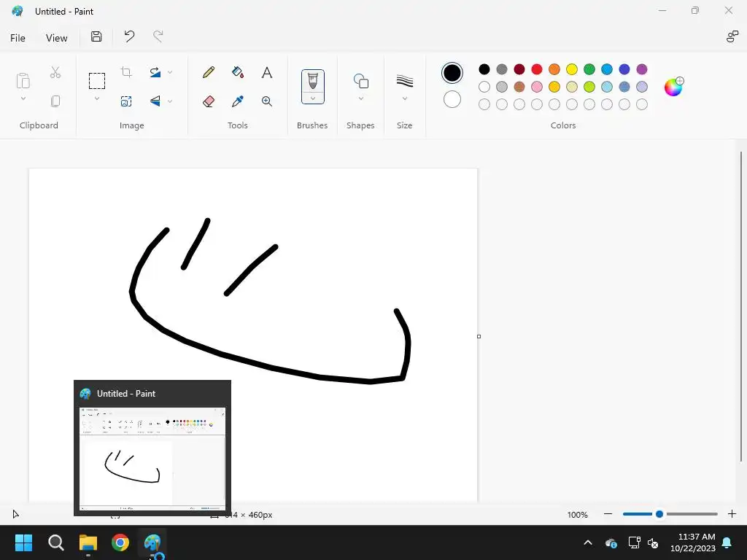Click the Size line-thickness icon
Viewport: 747px width, 560px height.
pyautogui.click(x=404, y=81)
